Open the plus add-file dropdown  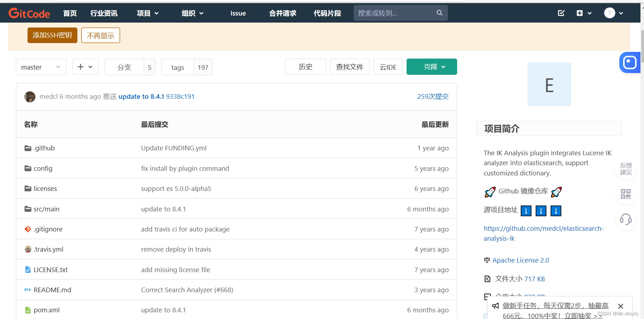(85, 67)
